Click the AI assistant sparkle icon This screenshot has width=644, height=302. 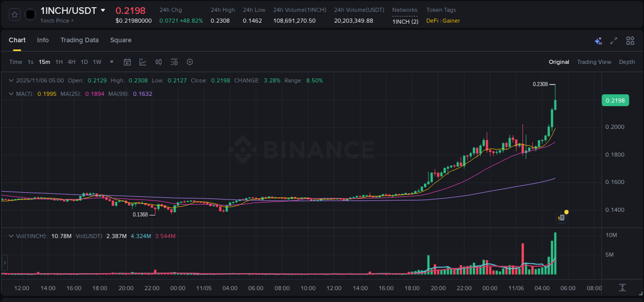pyautogui.click(x=598, y=40)
